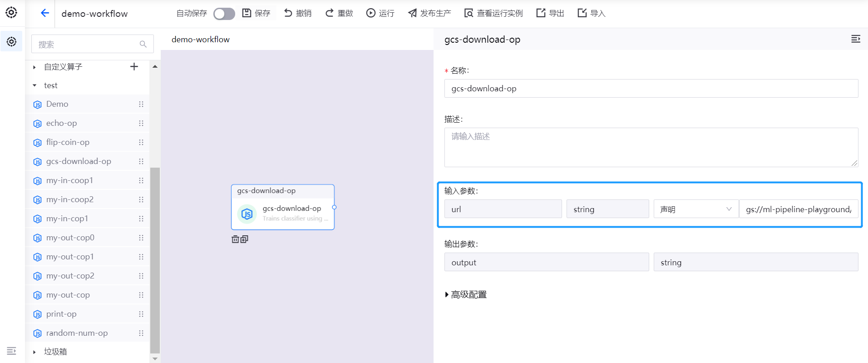Click 运行 to run the workflow
Image resolution: width=868 pixels, height=363 pixels.
[x=380, y=13]
